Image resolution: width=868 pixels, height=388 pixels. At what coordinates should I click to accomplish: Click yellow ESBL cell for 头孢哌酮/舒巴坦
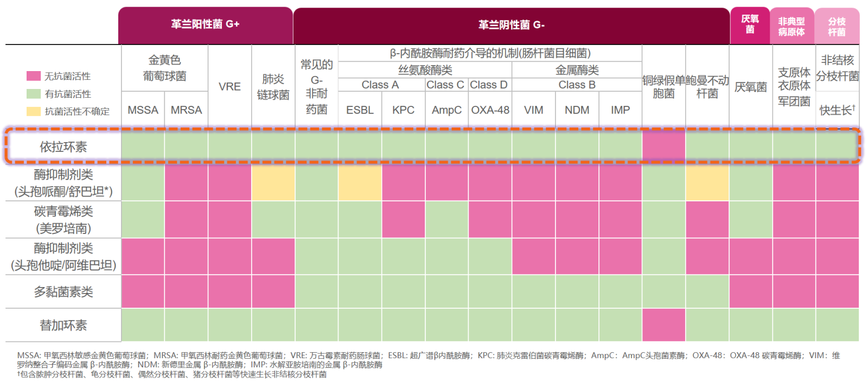coord(360,183)
